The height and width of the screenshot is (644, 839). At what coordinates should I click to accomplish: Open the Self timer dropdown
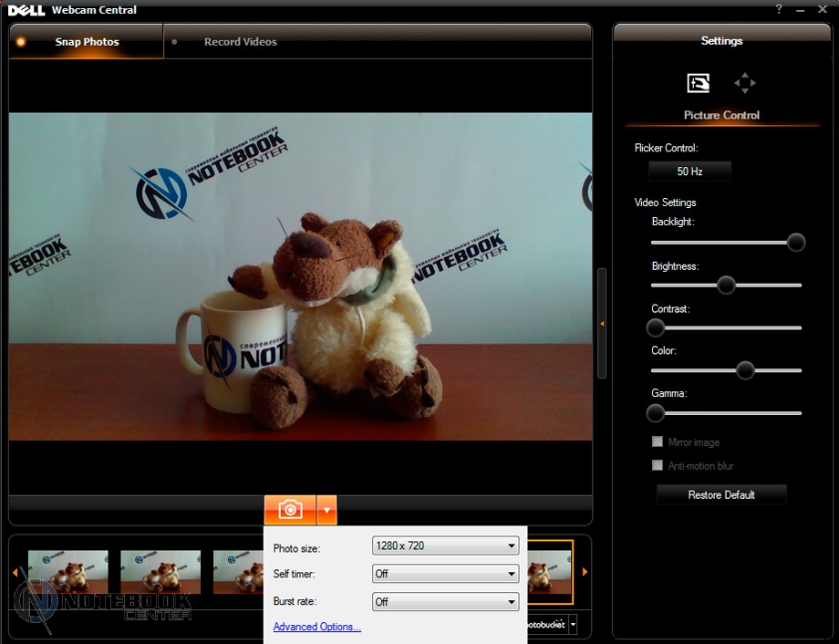pyautogui.click(x=445, y=575)
